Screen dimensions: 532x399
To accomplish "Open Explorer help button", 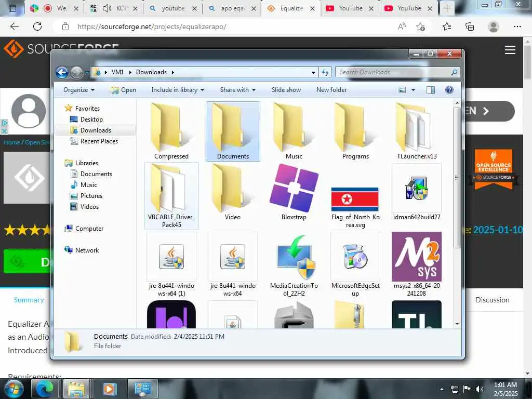I will pos(449,90).
